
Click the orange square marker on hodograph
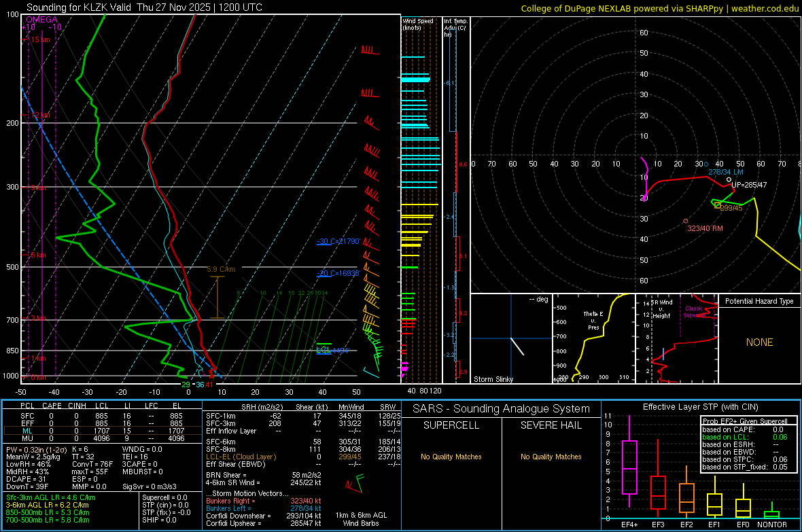718,205
